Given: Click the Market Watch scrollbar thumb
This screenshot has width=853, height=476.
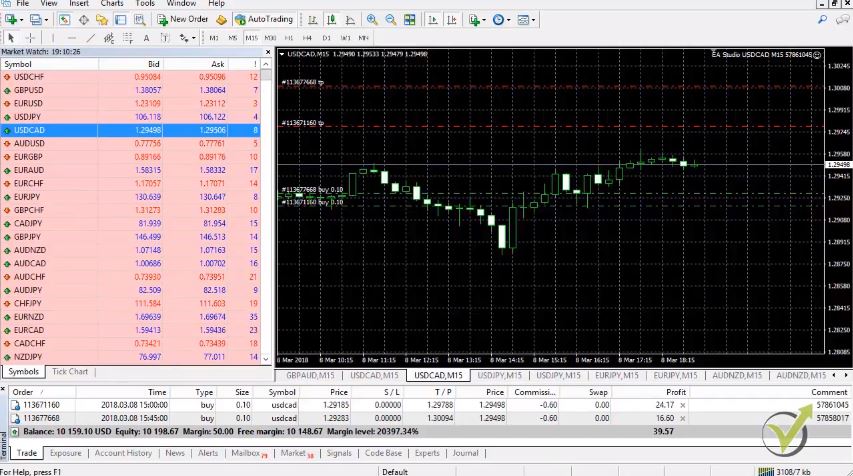Looking at the screenshot, I should 266,75.
